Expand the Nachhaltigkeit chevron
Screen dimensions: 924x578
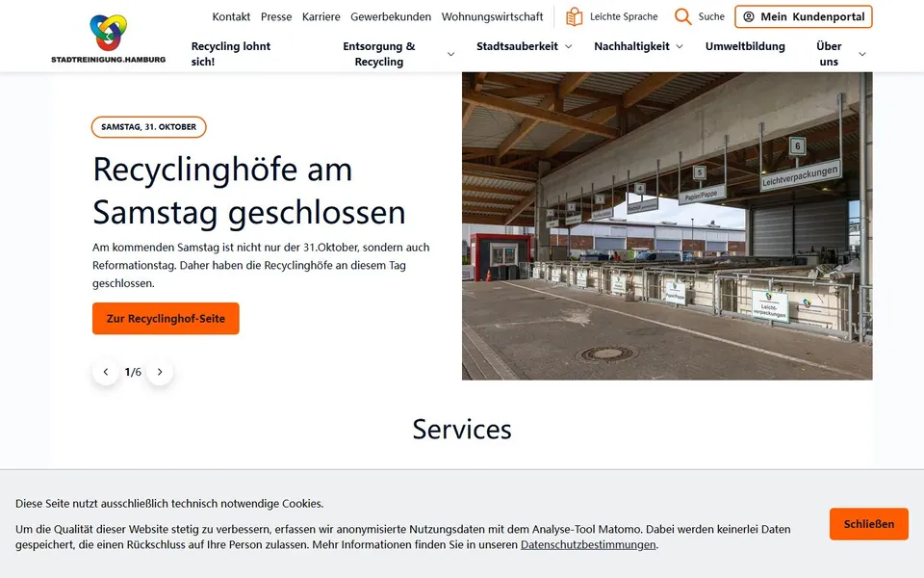pos(680,46)
